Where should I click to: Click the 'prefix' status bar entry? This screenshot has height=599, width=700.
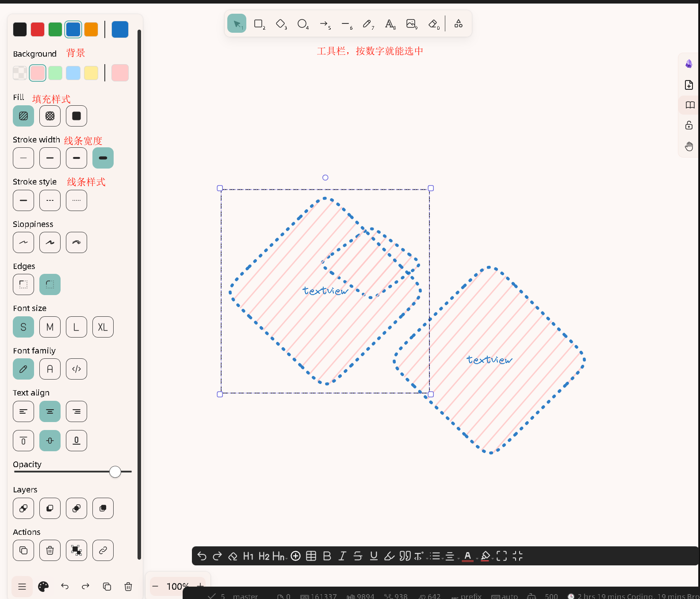[471, 596]
